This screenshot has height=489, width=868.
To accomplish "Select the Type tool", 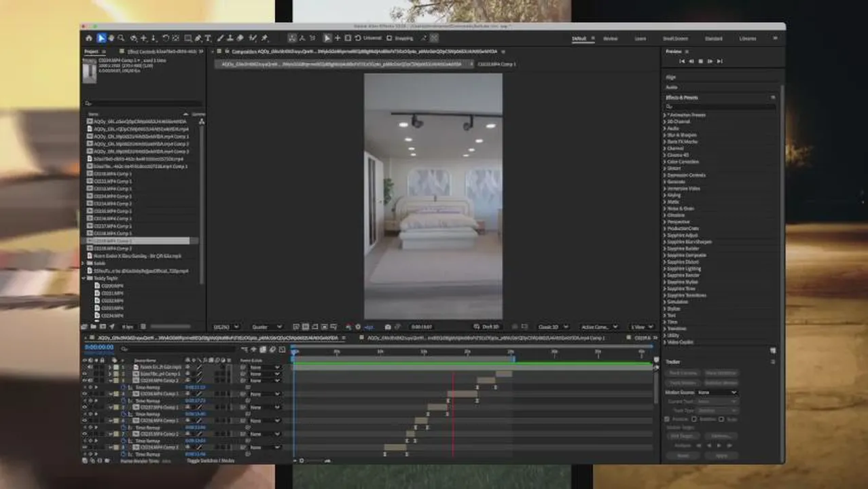I will point(208,39).
